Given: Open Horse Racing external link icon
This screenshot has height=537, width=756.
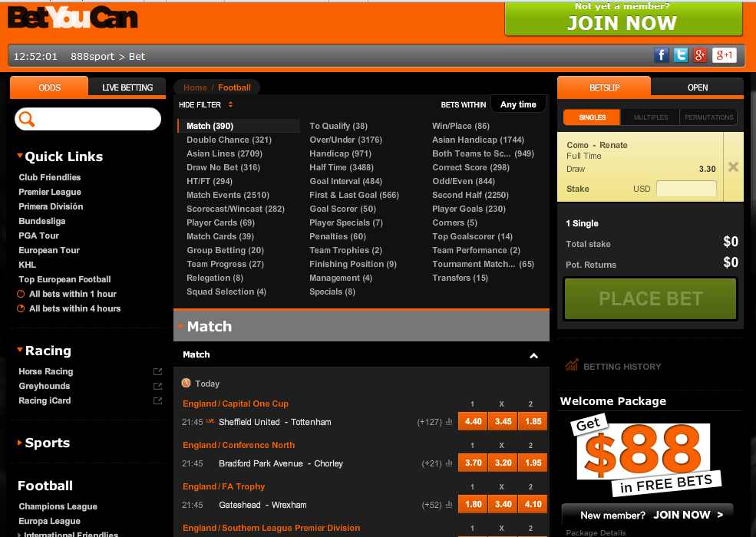Looking at the screenshot, I should click(x=157, y=371).
